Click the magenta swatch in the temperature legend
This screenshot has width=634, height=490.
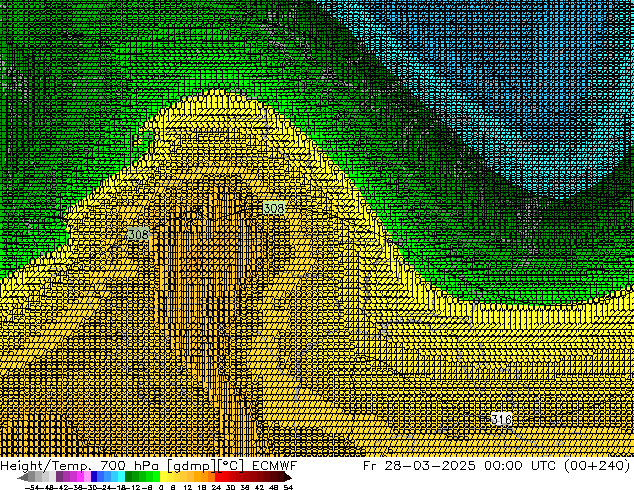[x=80, y=477]
